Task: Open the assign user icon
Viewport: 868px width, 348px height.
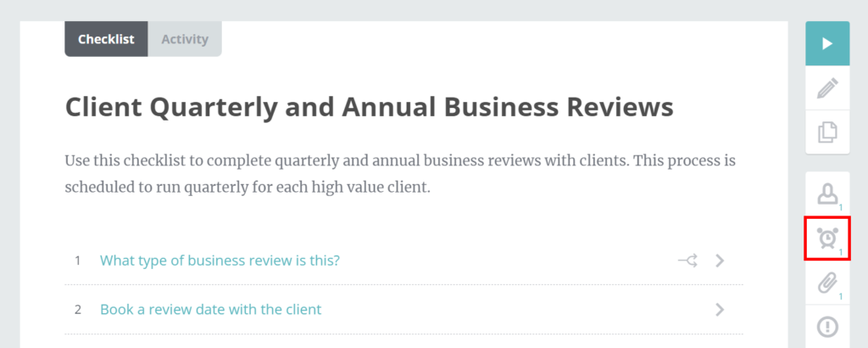Action: pyautogui.click(x=827, y=194)
